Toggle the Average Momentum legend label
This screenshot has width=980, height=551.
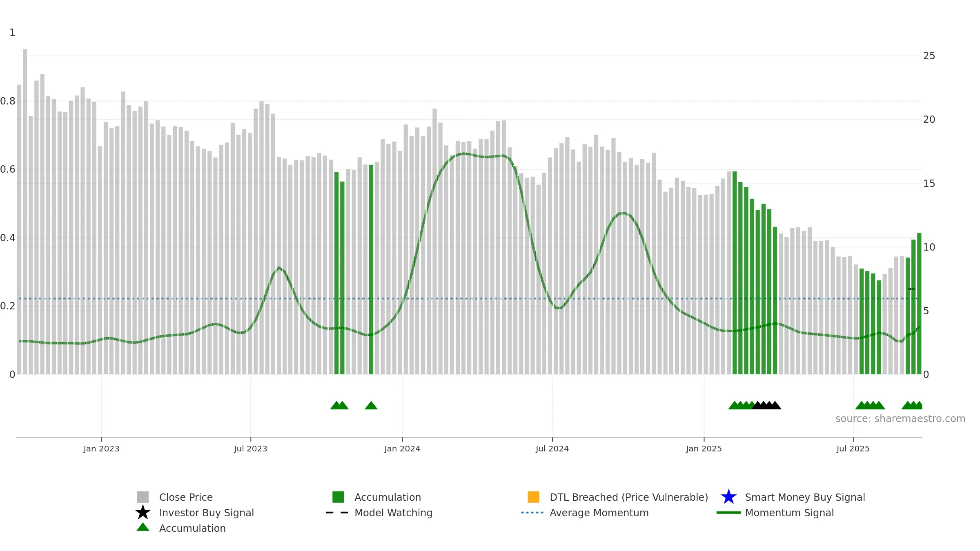[599, 513]
